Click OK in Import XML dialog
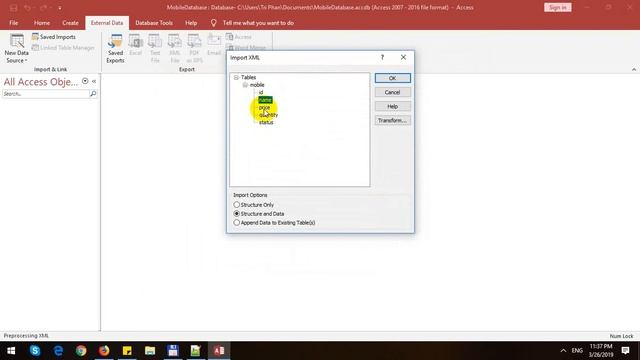 393,78
